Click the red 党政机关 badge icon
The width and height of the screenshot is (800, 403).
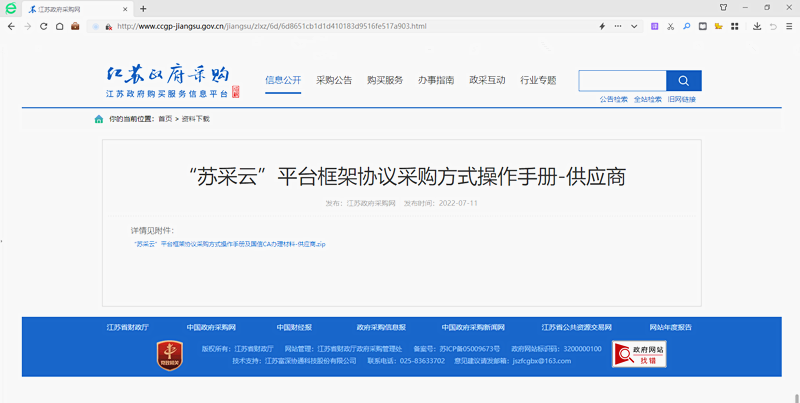pyautogui.click(x=169, y=355)
